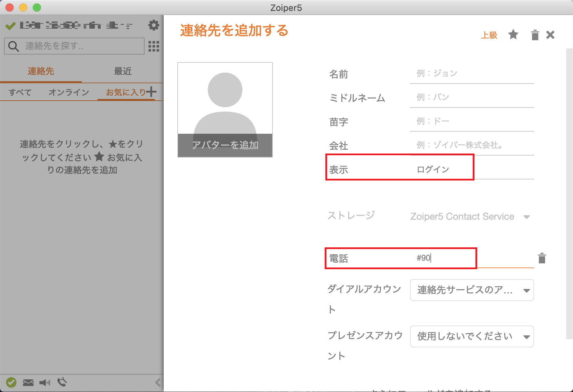Screen dimensions: 573x392
Task: Click the speaker audio icon
Action: [x=45, y=382]
